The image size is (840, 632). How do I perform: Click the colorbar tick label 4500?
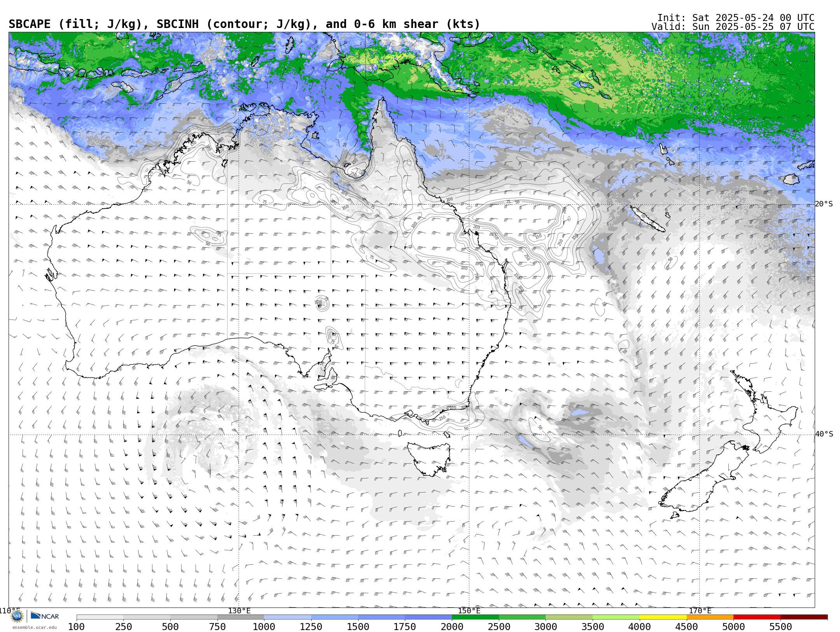point(686,627)
